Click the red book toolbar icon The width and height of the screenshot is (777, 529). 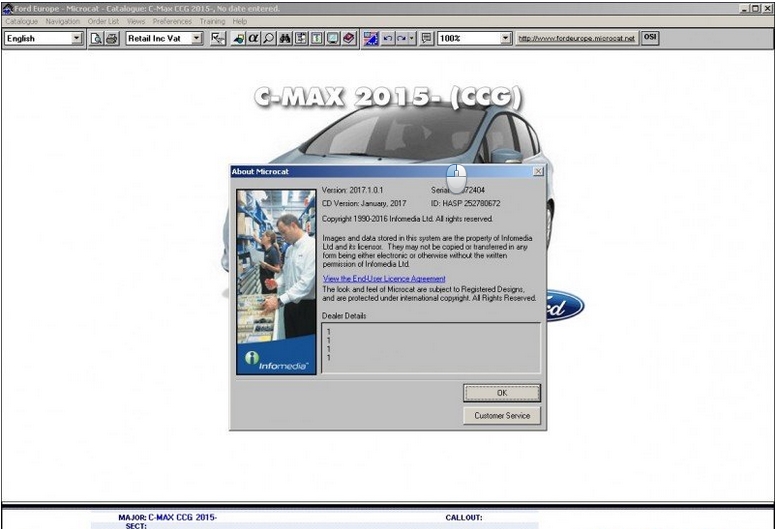coord(349,38)
